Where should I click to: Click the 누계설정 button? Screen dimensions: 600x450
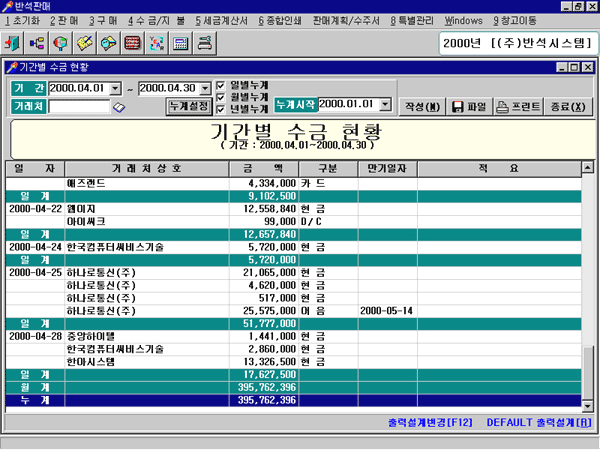[x=189, y=106]
